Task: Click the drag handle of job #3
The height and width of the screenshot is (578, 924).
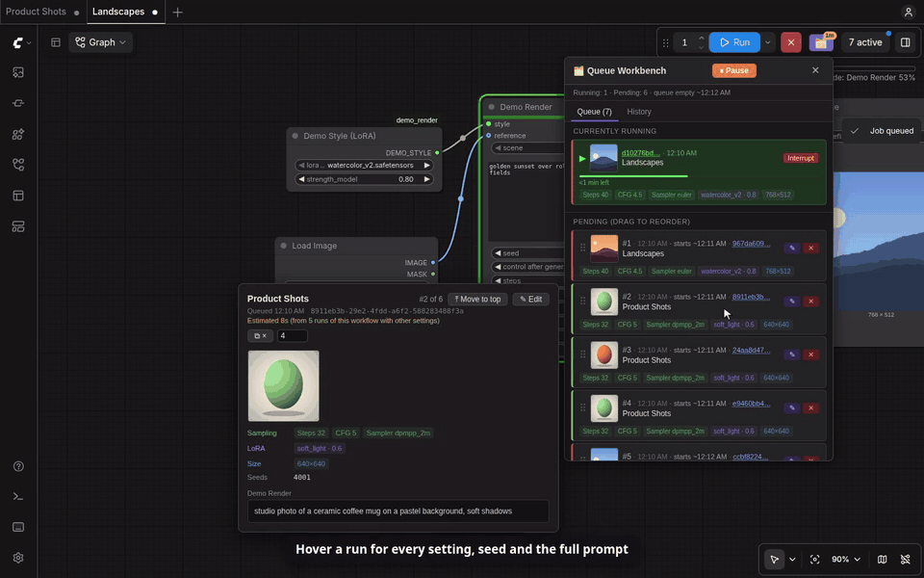Action: click(x=583, y=355)
